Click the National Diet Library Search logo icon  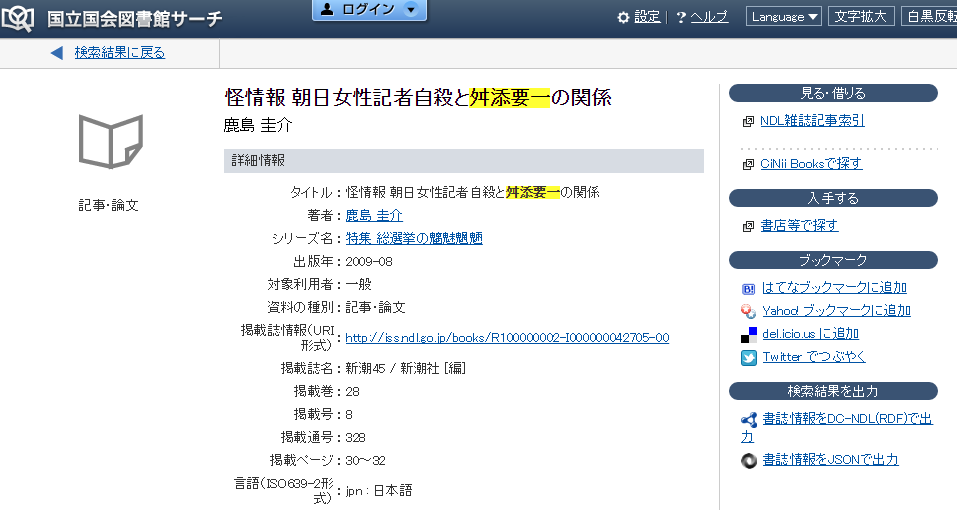pyautogui.click(x=20, y=18)
